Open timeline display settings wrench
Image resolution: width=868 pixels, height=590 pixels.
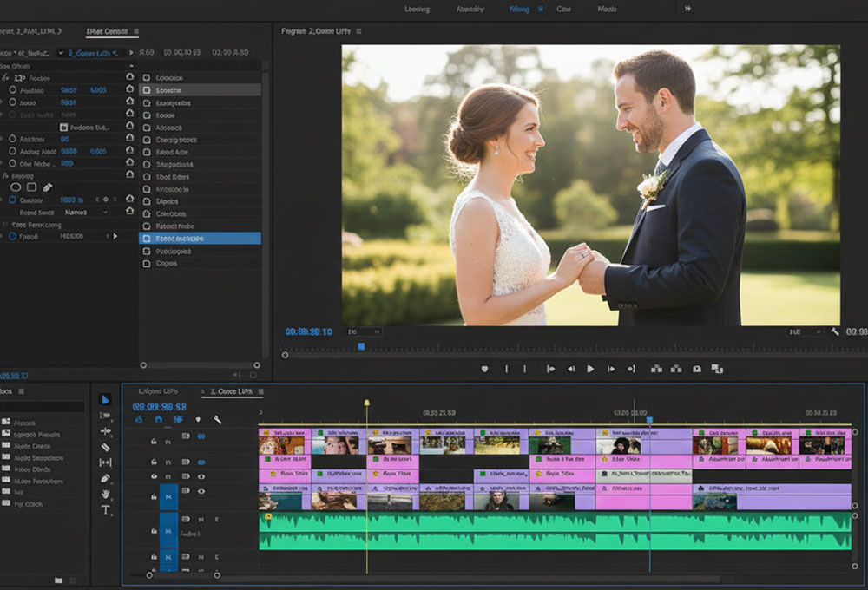point(218,420)
